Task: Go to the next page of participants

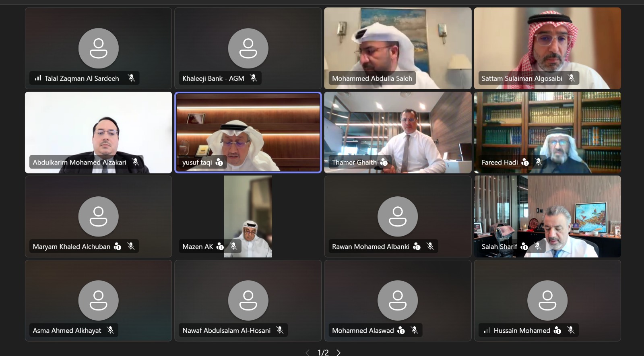Action: (x=339, y=352)
